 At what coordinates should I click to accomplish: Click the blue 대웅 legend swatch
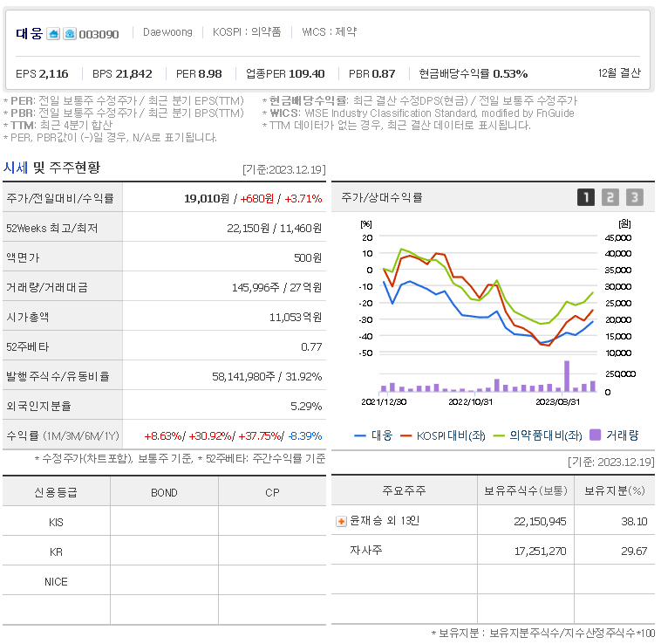click(360, 435)
